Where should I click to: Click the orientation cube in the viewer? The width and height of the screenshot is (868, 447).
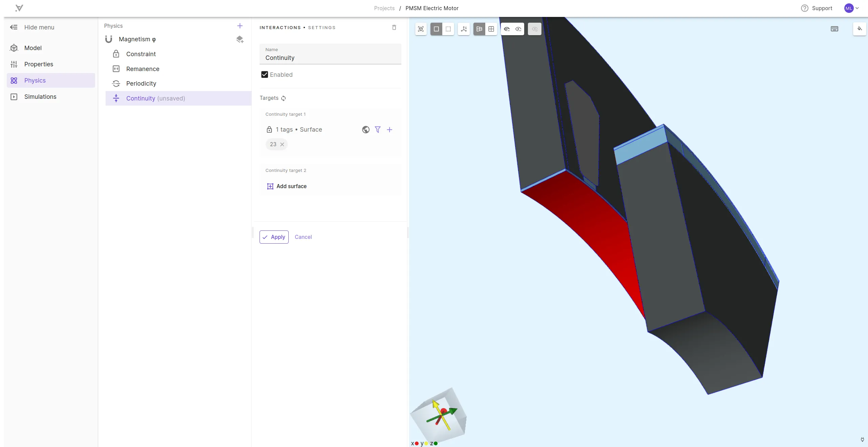pyautogui.click(x=439, y=416)
